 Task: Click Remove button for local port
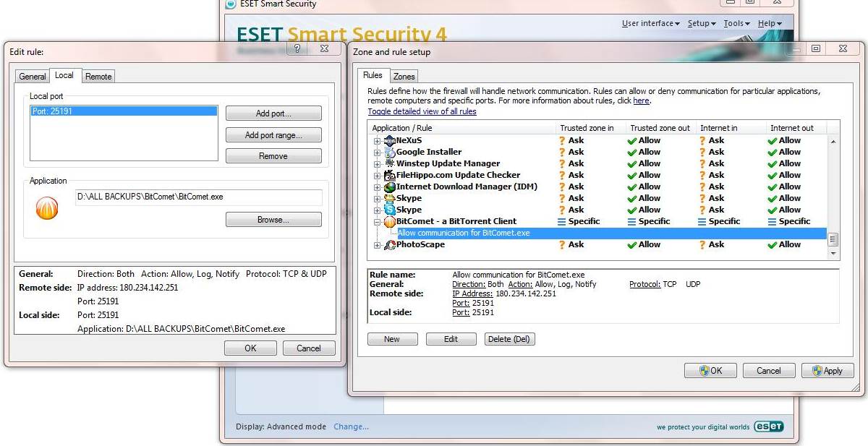click(273, 156)
